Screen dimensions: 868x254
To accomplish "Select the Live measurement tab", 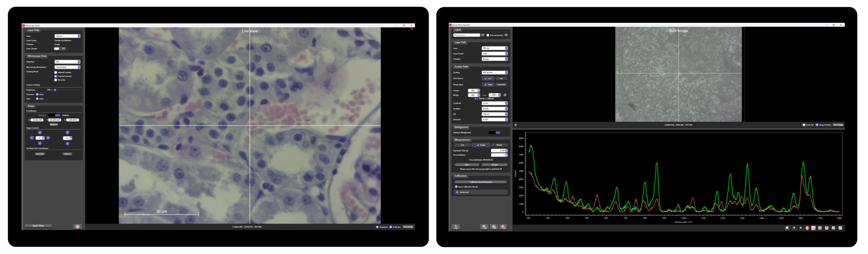I will click(462, 145).
